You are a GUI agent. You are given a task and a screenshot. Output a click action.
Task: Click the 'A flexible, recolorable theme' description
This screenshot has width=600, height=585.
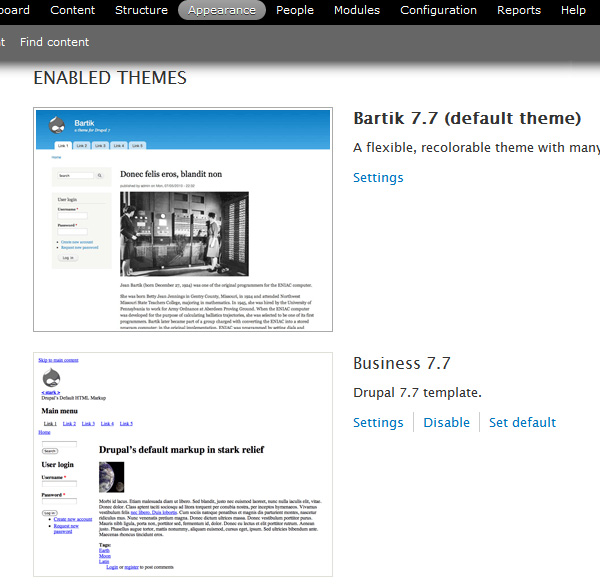(x=476, y=148)
